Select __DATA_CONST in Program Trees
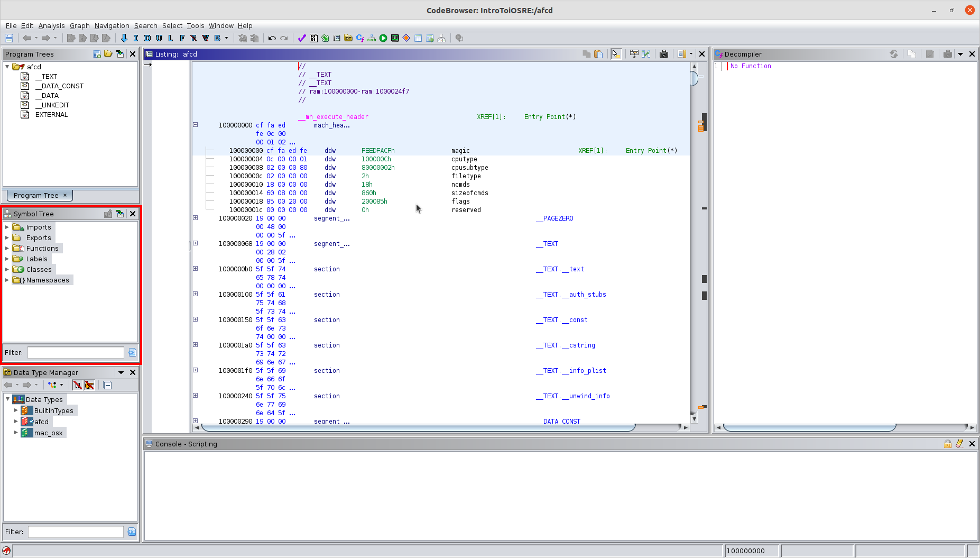The height and width of the screenshot is (558, 980). pyautogui.click(x=59, y=86)
